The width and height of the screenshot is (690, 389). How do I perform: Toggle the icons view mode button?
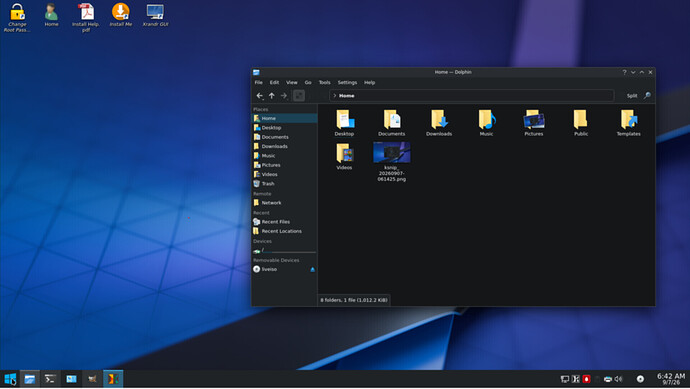coord(299,95)
